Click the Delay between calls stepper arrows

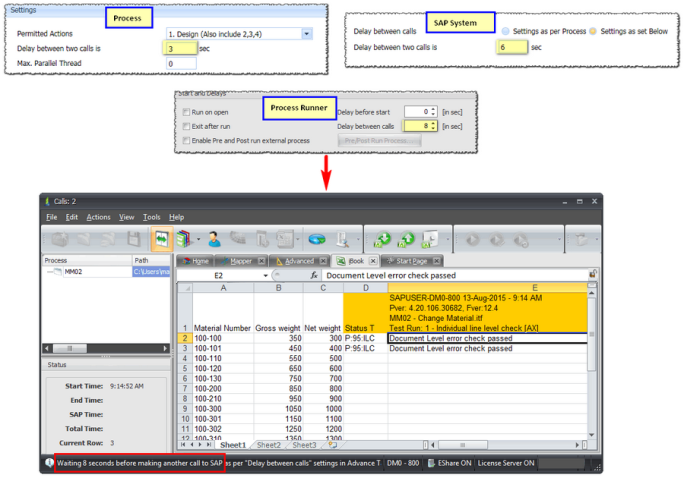coord(433,126)
